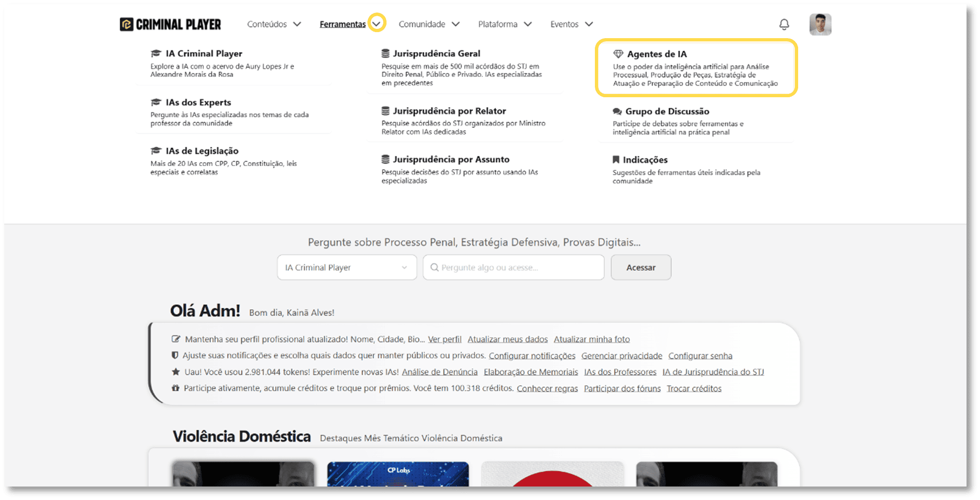Screen dimensions: 980x500
Task: Click the edit pencil icon next to profile reminder
Action: pyautogui.click(x=175, y=339)
